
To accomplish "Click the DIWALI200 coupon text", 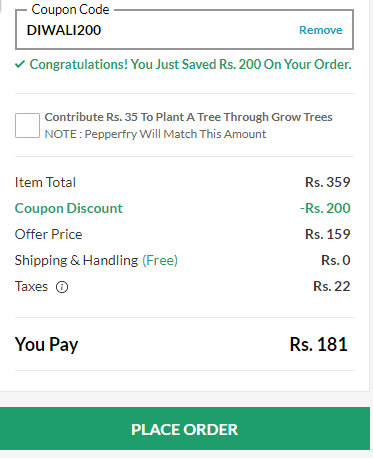I will click(x=64, y=30).
